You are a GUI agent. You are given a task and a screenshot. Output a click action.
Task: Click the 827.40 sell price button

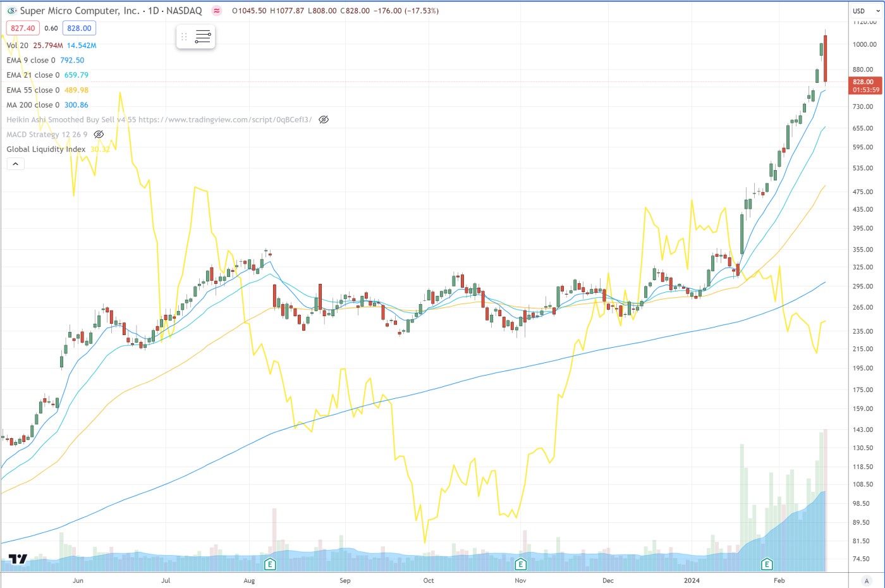tap(23, 28)
